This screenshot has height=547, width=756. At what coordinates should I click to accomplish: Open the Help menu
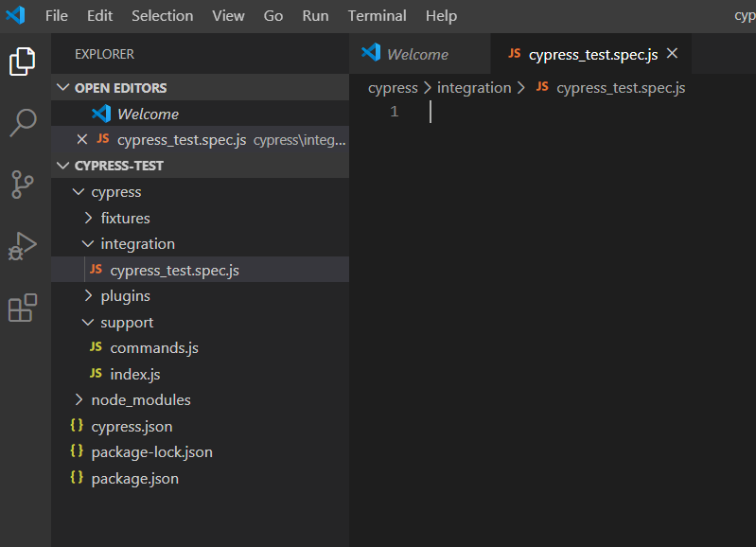click(441, 16)
